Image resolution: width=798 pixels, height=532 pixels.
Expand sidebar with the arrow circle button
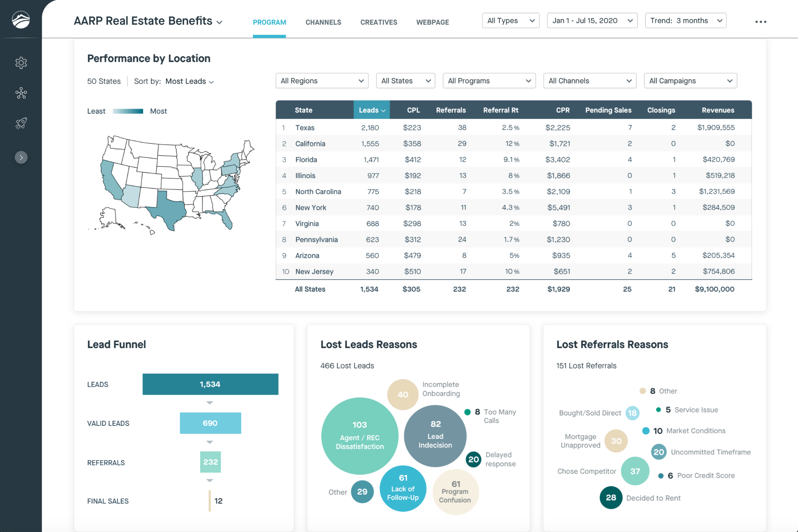(x=21, y=158)
